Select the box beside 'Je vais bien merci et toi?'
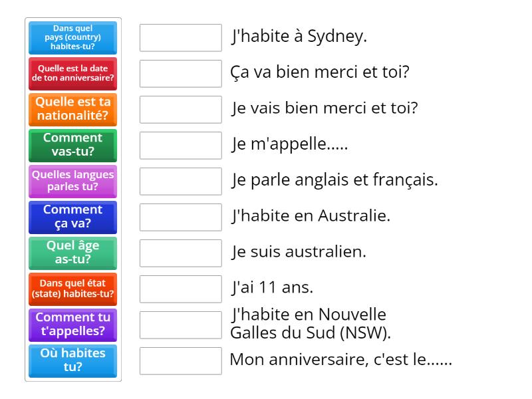 [x=180, y=110]
